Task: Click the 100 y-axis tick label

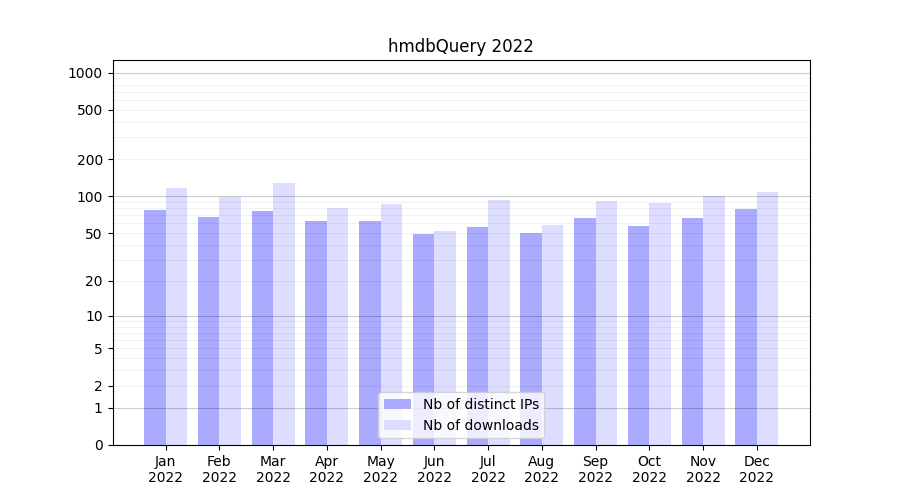Action: pyautogui.click(x=89, y=197)
